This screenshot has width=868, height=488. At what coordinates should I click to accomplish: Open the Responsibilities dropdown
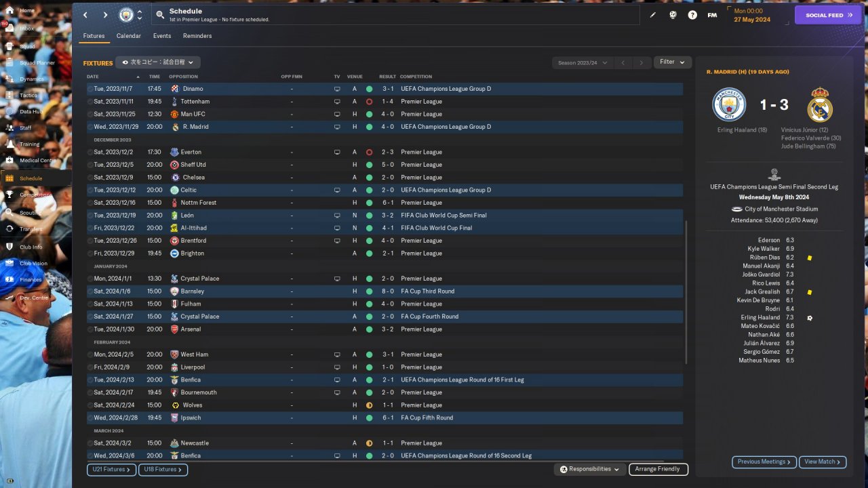[590, 469]
